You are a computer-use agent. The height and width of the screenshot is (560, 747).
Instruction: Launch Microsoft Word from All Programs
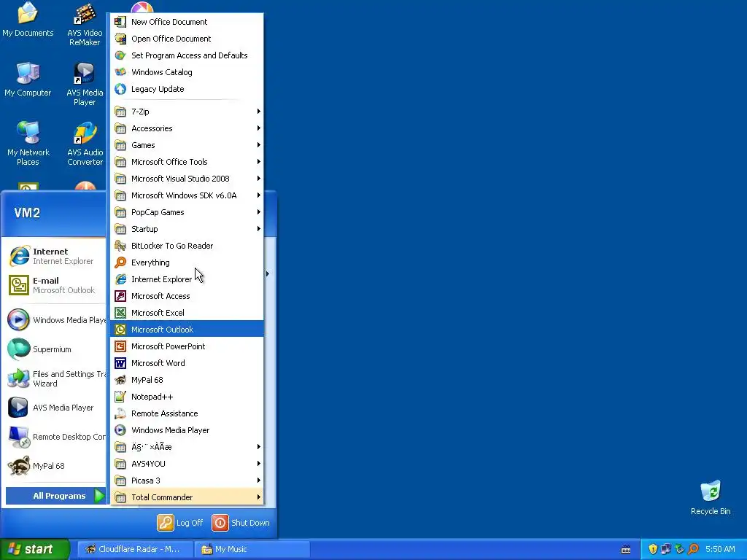[187, 363]
